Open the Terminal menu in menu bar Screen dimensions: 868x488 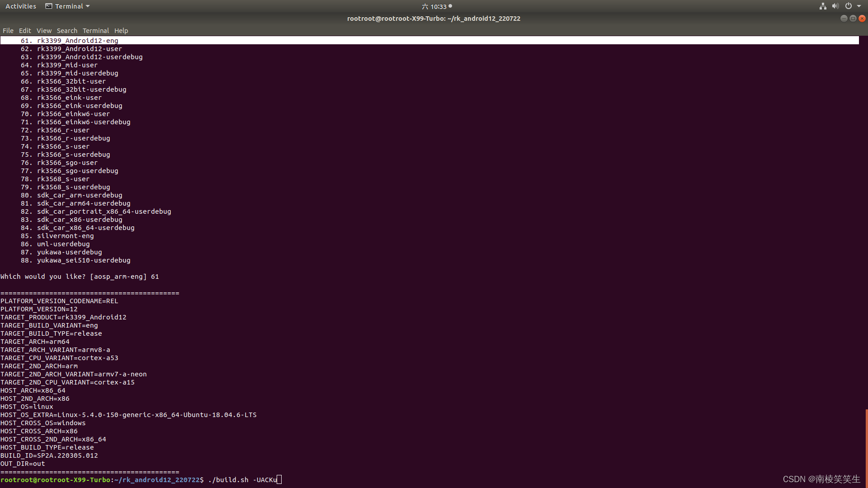pyautogui.click(x=96, y=31)
